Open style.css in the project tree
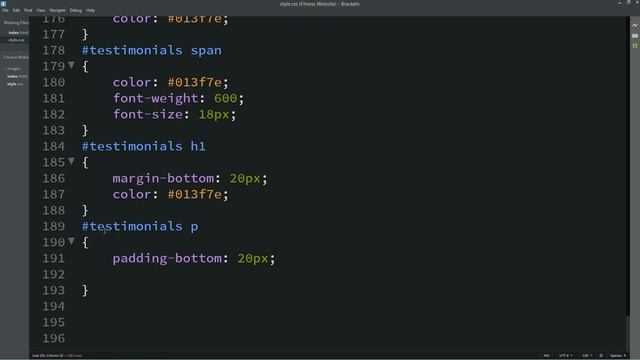 point(15,84)
